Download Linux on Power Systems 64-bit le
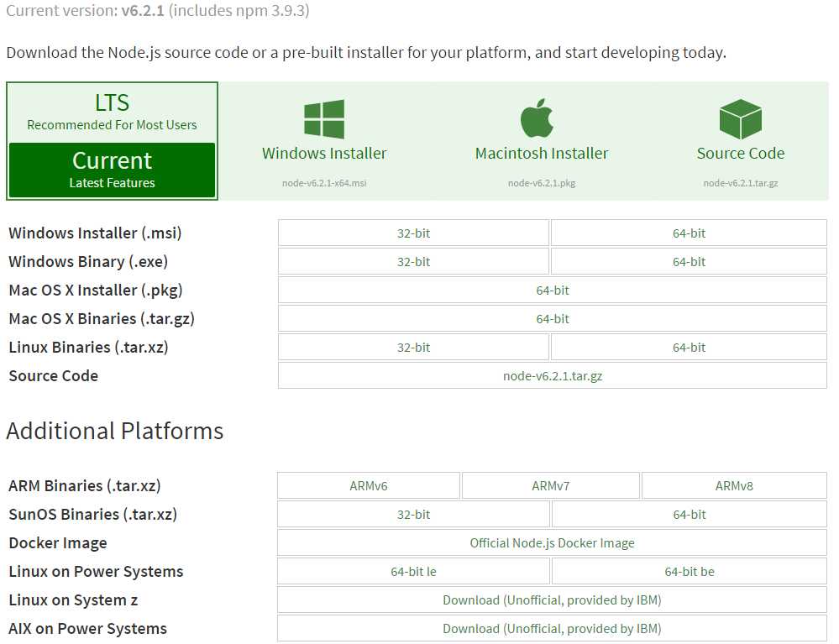Viewport: 839px width, 644px height. 413,572
